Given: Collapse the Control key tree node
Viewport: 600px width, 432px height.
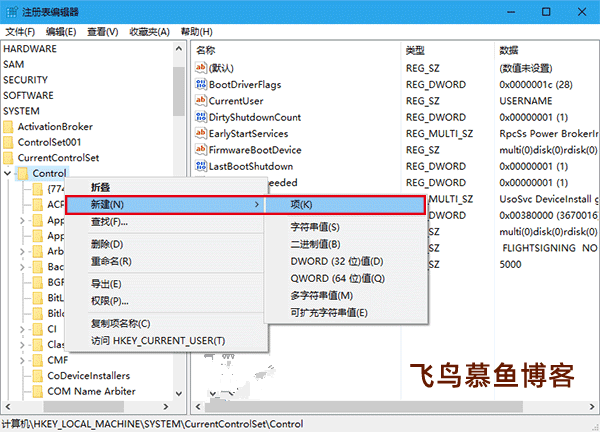Looking at the screenshot, I should click(x=7, y=173).
